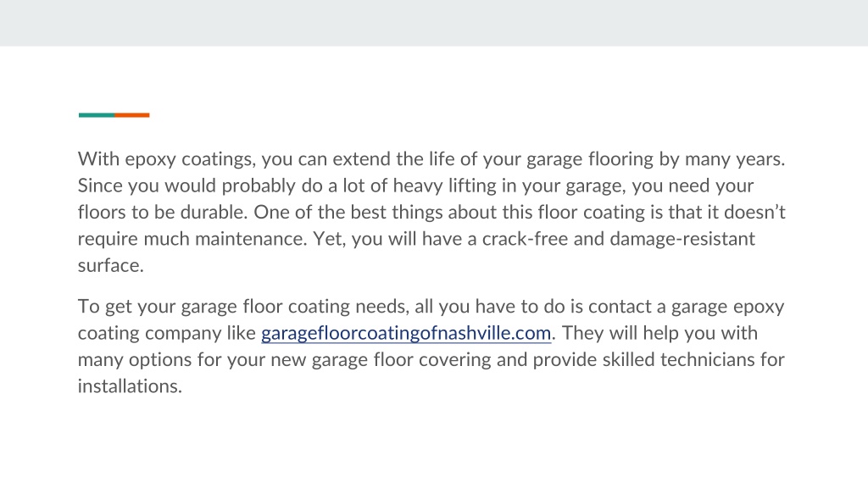Click the gray header band at top
Image resolution: width=868 pixels, height=488 pixels.
(x=434, y=23)
